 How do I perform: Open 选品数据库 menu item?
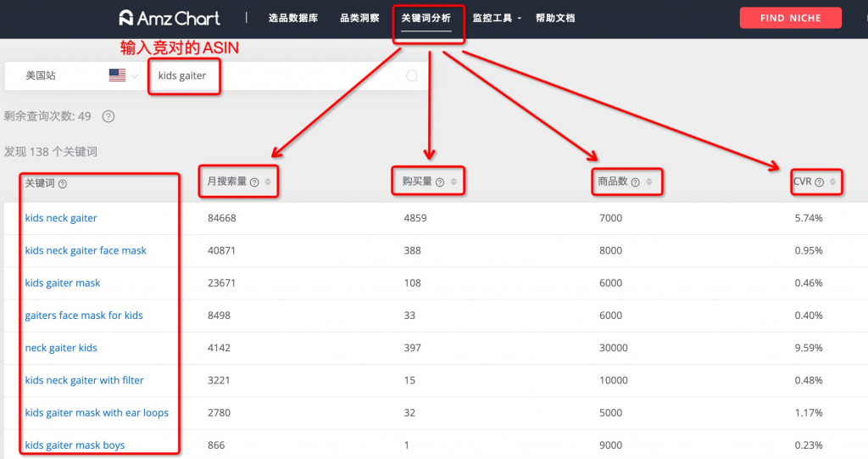coord(293,19)
